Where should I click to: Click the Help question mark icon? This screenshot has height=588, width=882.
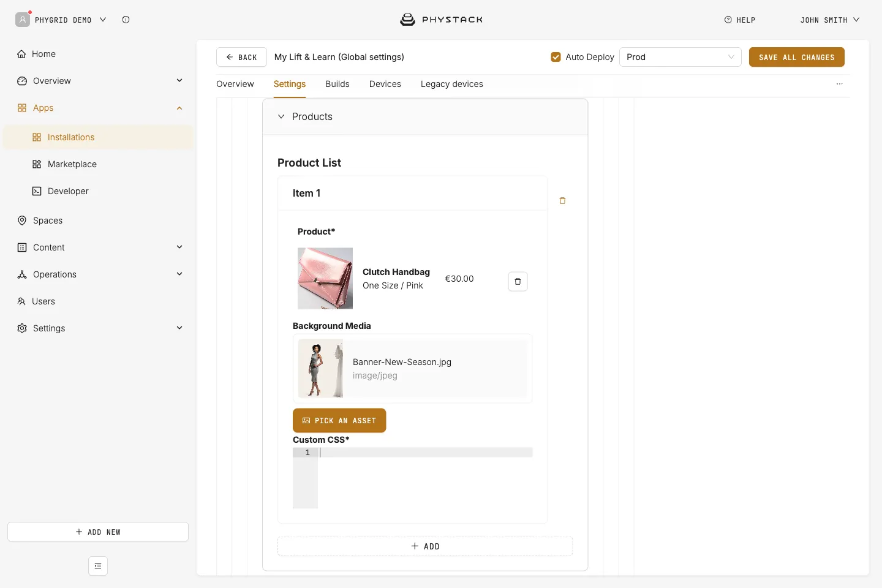(728, 20)
